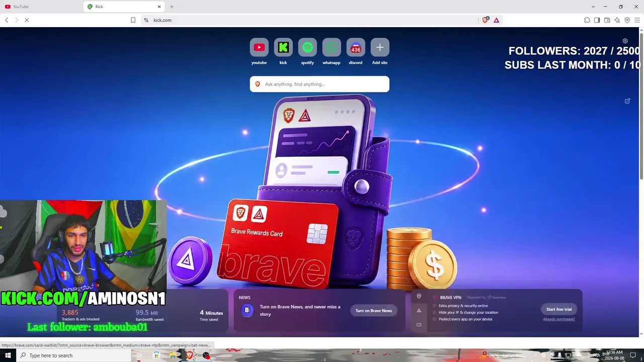644x362 pixels.
Task: Close the Kick tab
Action: (159, 7)
